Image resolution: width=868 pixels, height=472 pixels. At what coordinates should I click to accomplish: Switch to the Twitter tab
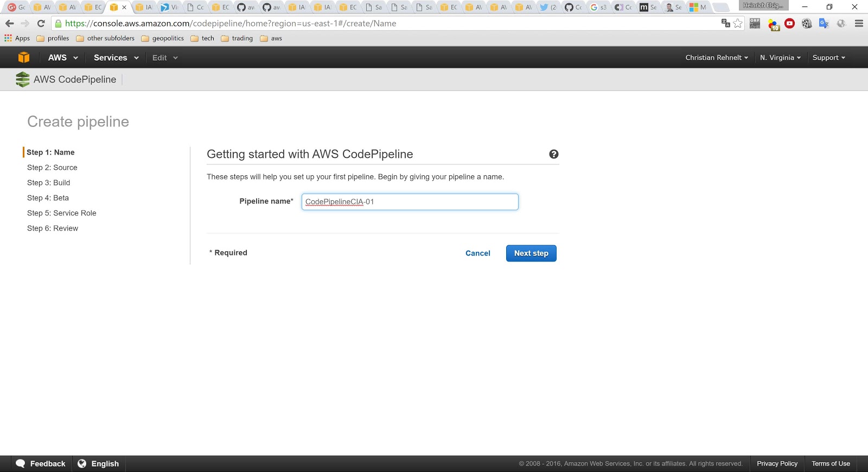point(548,7)
